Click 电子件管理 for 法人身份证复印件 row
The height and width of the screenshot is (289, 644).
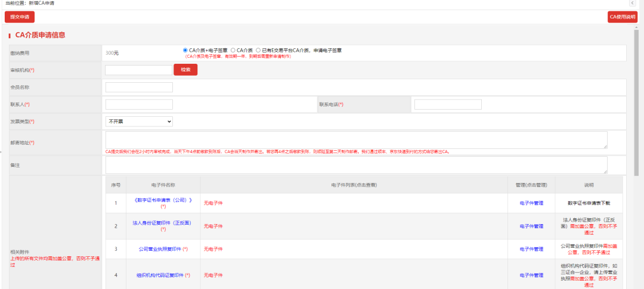[531, 226]
